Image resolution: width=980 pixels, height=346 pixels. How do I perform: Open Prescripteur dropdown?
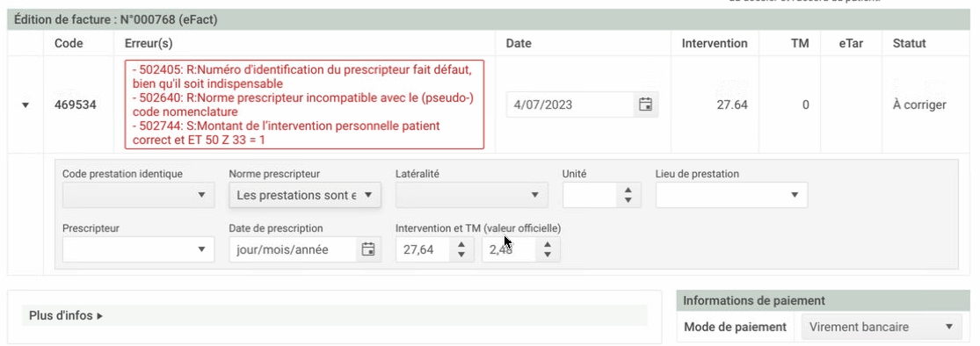(138, 249)
